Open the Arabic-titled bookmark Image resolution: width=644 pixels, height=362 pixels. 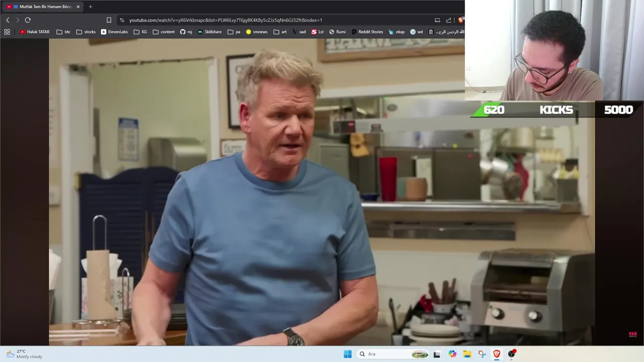click(x=446, y=32)
